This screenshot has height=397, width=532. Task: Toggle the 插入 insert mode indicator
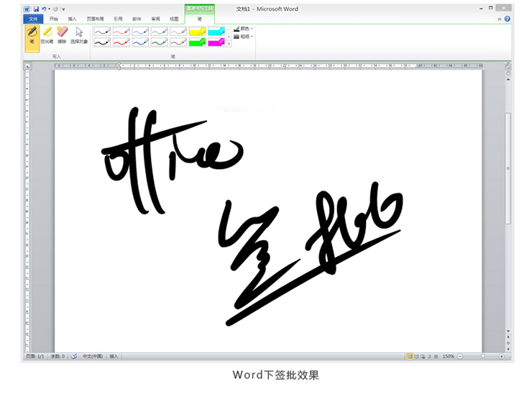tap(114, 356)
